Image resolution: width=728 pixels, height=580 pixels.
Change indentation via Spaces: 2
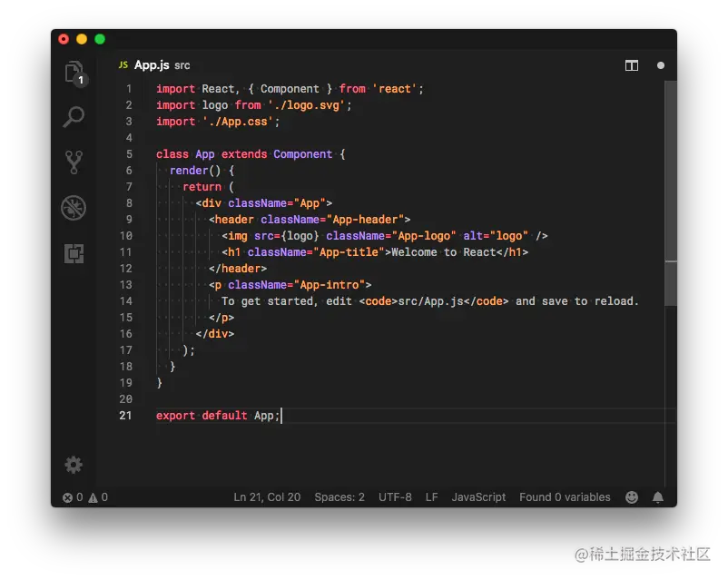[x=339, y=497]
